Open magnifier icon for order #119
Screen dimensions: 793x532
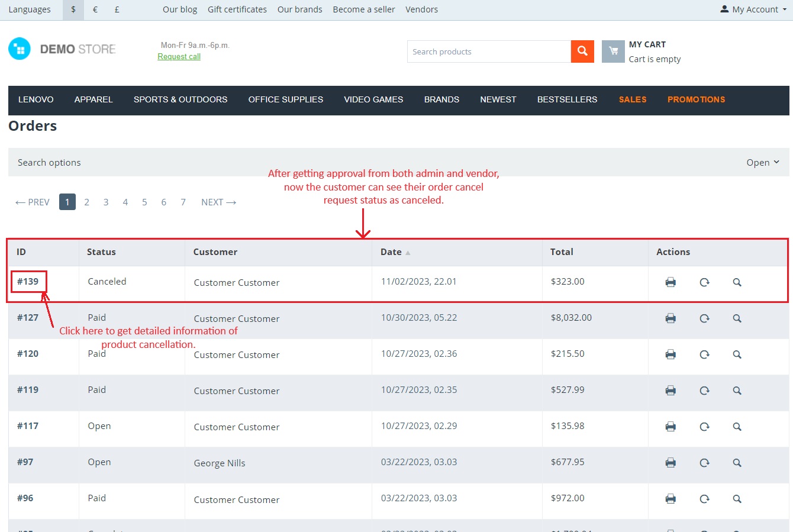(x=737, y=391)
